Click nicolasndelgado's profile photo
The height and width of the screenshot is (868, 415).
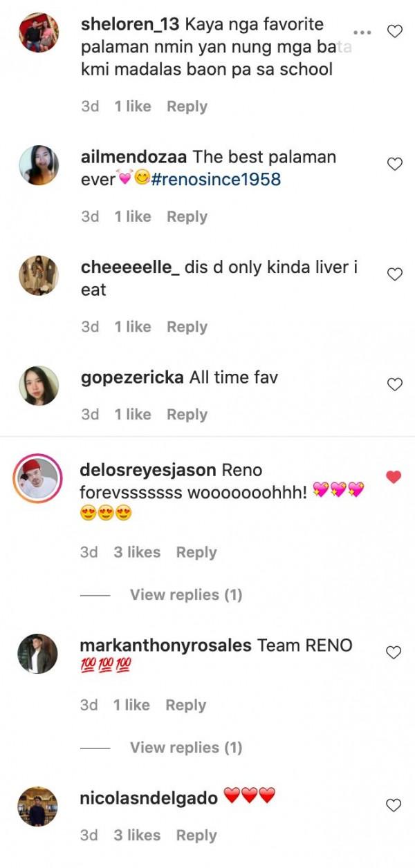coord(38,806)
